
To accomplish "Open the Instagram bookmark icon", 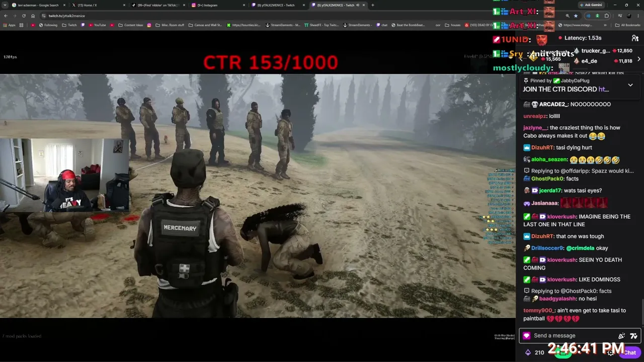I will (x=149, y=25).
